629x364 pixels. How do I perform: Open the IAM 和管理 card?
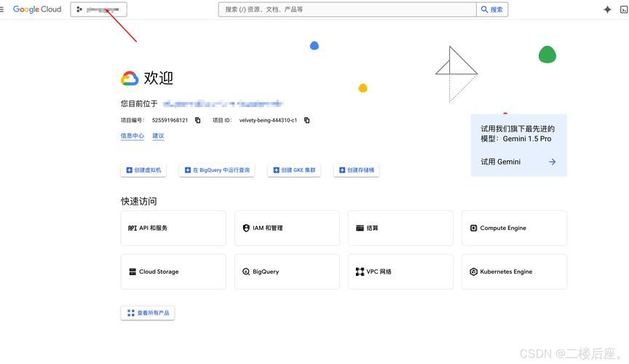point(287,228)
